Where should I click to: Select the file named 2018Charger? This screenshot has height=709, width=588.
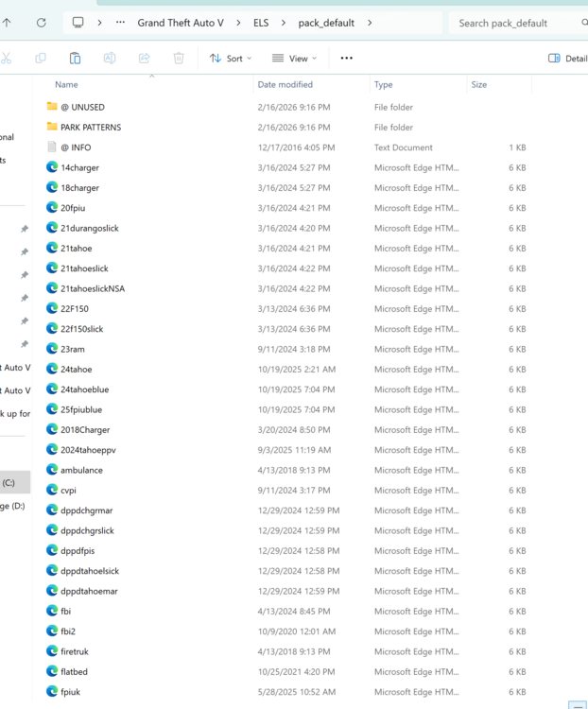pyautogui.click(x=85, y=430)
